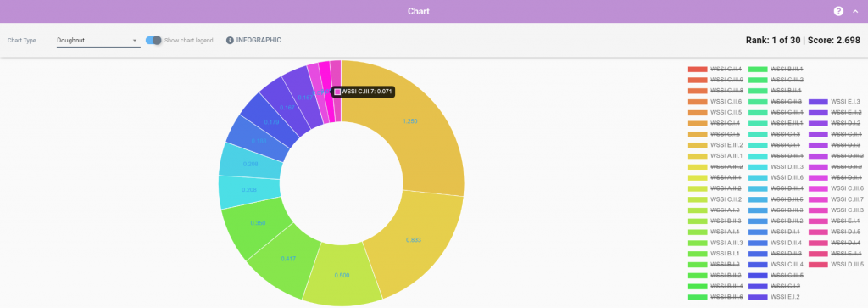Select the 0.833 doughnut segment
Image resolution: width=868 pixels, height=308 pixels.
coord(414,240)
